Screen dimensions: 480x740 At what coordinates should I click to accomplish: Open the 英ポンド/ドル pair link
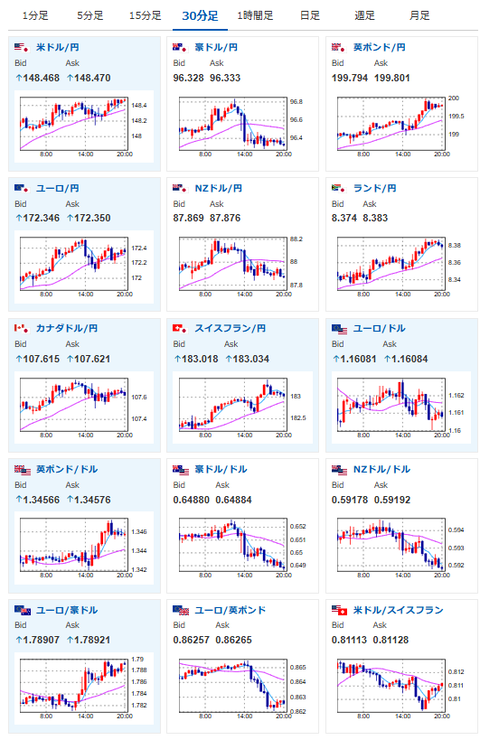[67, 469]
